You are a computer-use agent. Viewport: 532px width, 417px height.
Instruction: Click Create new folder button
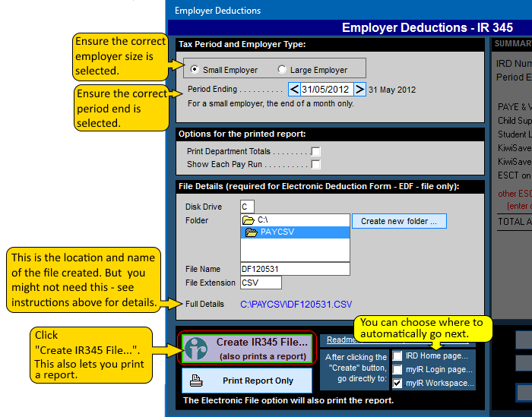click(399, 221)
